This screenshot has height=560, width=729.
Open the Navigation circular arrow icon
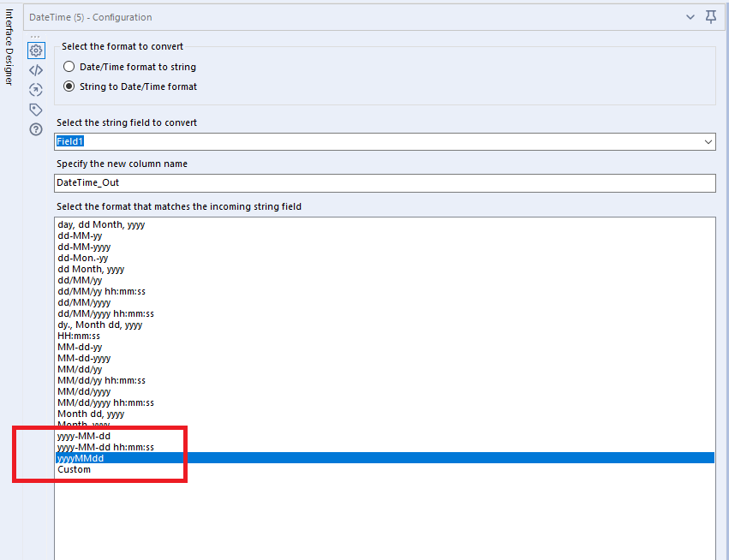[36, 90]
